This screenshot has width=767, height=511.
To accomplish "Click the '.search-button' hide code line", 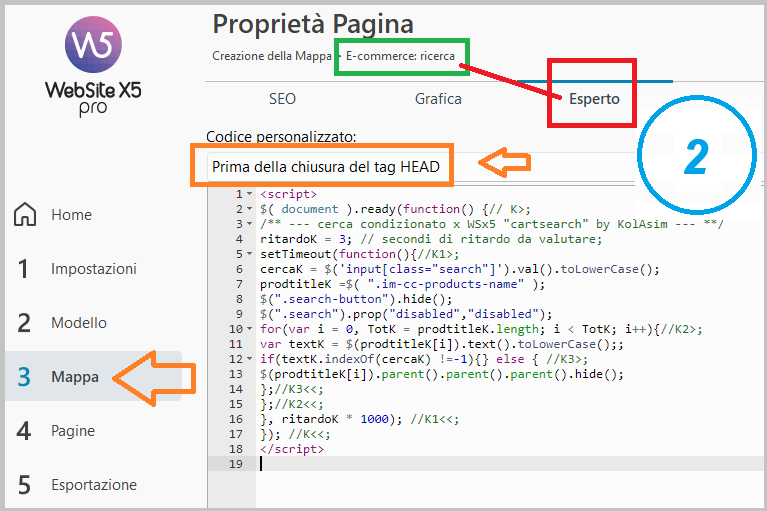I will tap(356, 299).
